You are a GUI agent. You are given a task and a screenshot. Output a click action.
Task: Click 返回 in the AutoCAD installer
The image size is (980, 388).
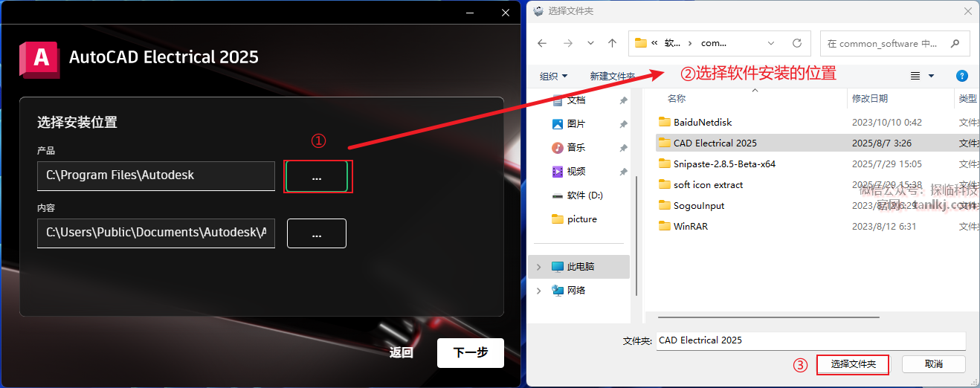[402, 352]
